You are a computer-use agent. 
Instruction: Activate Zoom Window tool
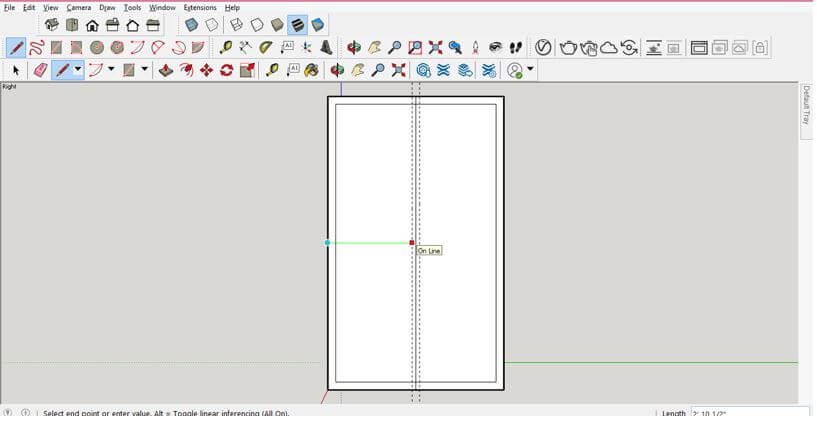(x=415, y=48)
